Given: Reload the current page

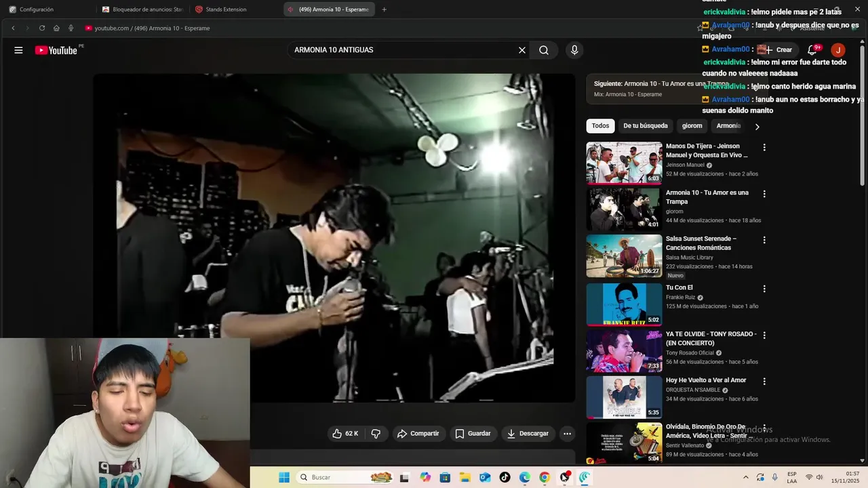Looking at the screenshot, I should click(42, 28).
